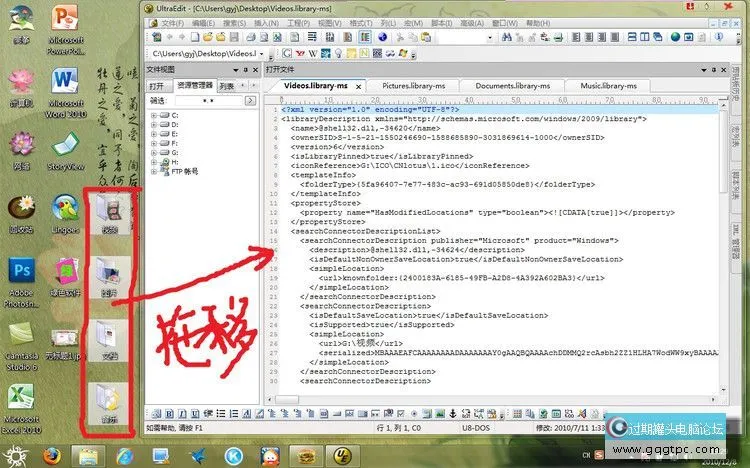Click the Italic I icon in HTML toolbar
The width and height of the screenshot is (750, 468).
coord(182,413)
